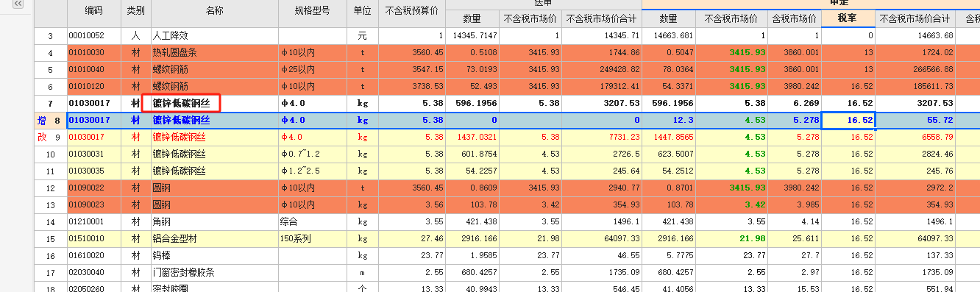Select the category cell 人 in row 3
The image size is (980, 292).
point(136,35)
